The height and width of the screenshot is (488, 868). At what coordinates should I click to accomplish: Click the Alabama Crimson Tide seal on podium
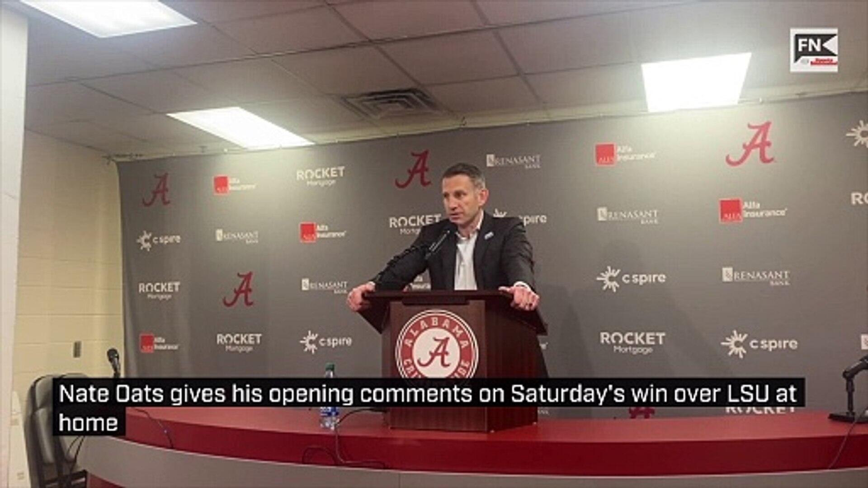click(x=437, y=345)
